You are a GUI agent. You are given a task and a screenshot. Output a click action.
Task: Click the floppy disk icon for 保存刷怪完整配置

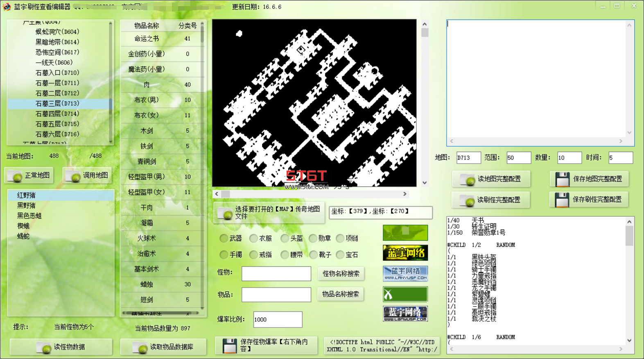[x=562, y=200]
